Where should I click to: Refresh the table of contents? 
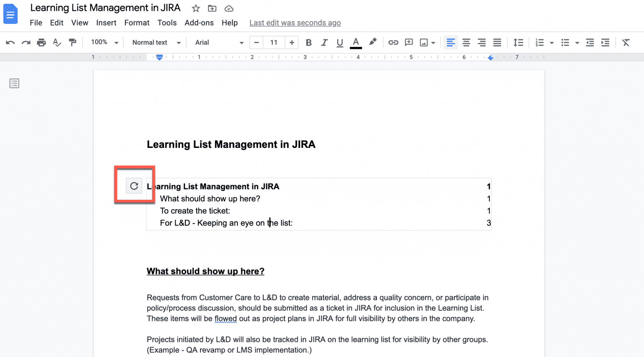[134, 186]
